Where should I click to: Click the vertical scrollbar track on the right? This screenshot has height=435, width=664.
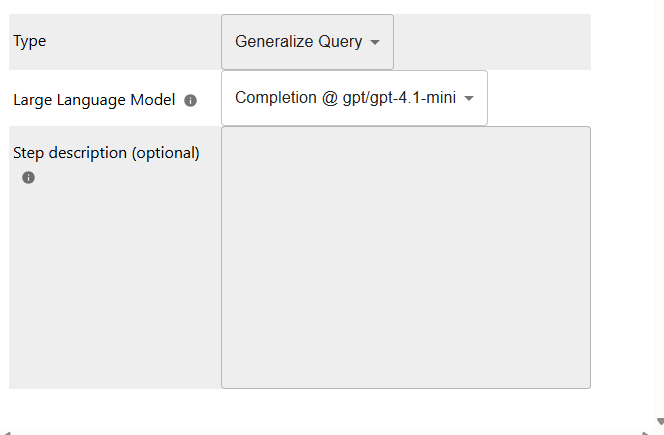coord(659,200)
